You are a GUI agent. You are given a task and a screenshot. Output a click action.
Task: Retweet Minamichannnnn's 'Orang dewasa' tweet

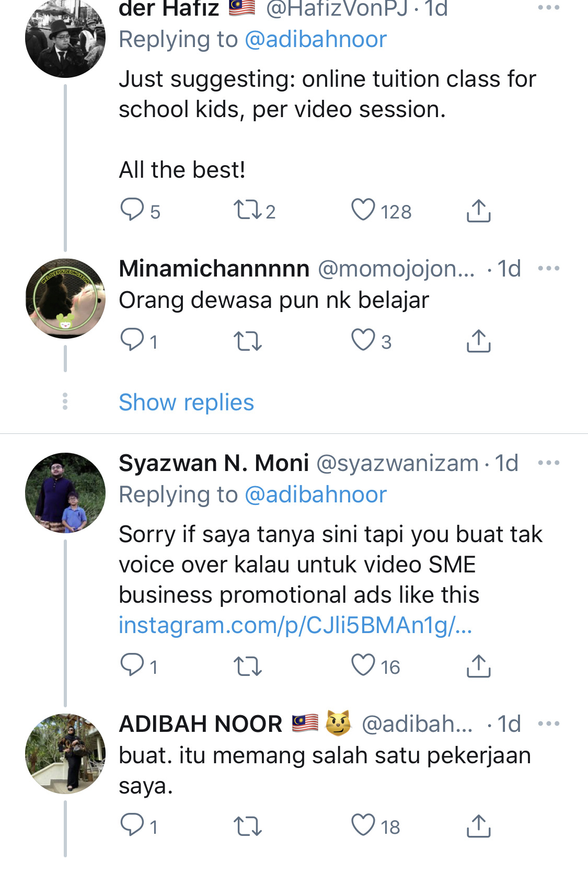tap(247, 341)
